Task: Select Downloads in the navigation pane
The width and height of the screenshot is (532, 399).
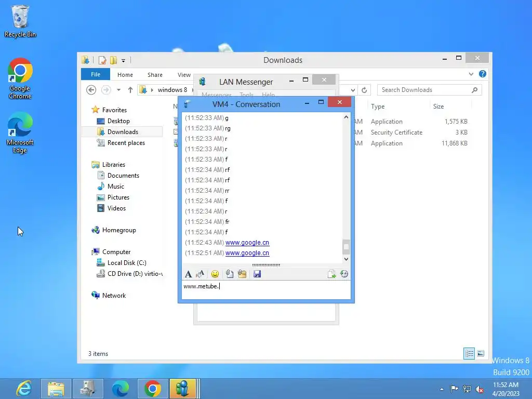Action: (x=123, y=131)
